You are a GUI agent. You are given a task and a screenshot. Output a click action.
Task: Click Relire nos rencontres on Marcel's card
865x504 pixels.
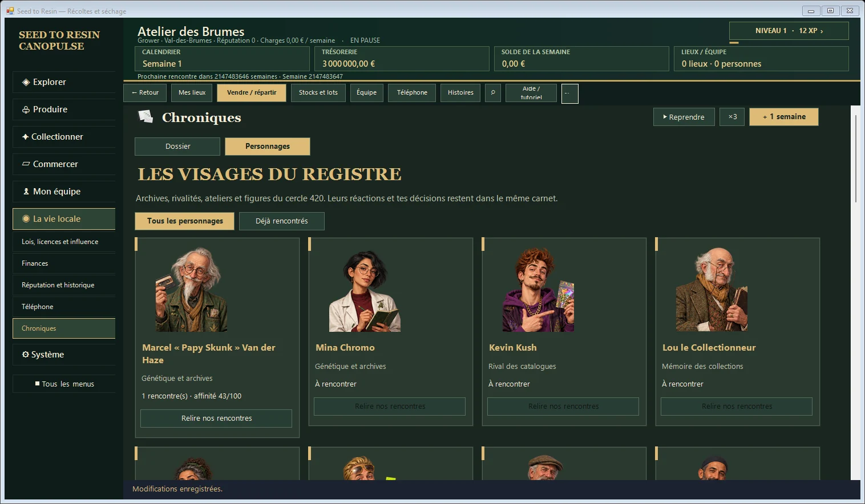[216, 418]
